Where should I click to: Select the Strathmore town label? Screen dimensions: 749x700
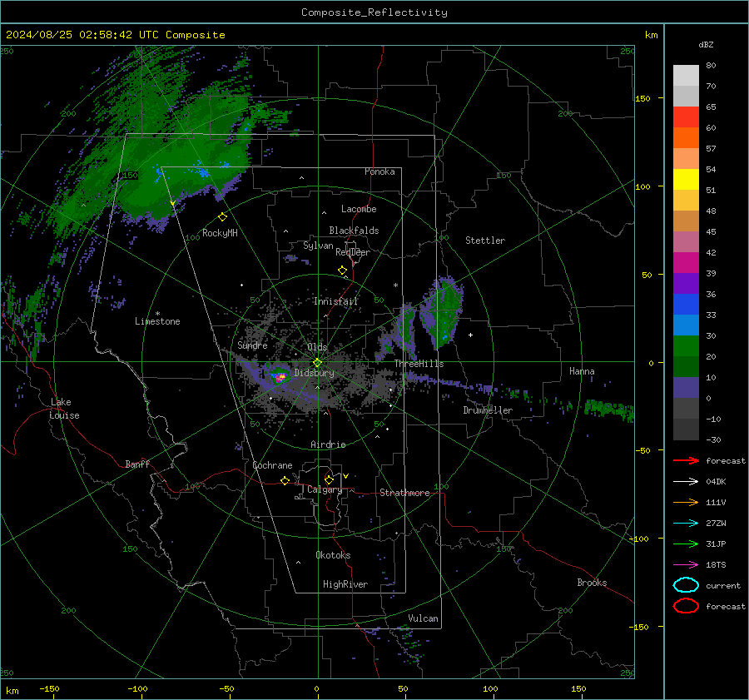tap(404, 493)
